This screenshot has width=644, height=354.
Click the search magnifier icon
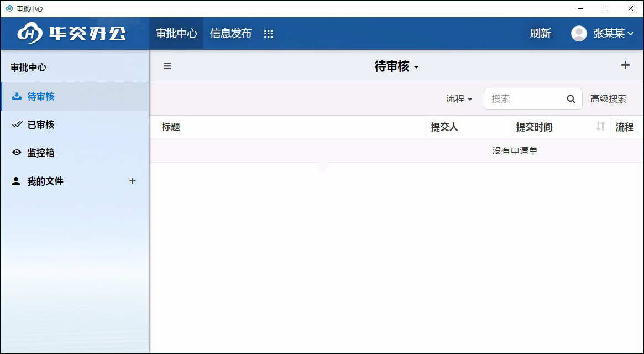(x=571, y=98)
